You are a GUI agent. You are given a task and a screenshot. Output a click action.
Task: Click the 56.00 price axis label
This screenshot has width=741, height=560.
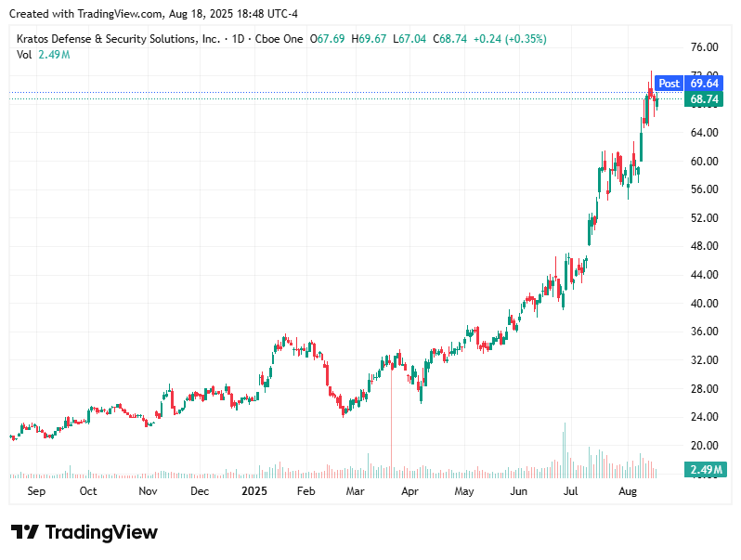click(704, 189)
